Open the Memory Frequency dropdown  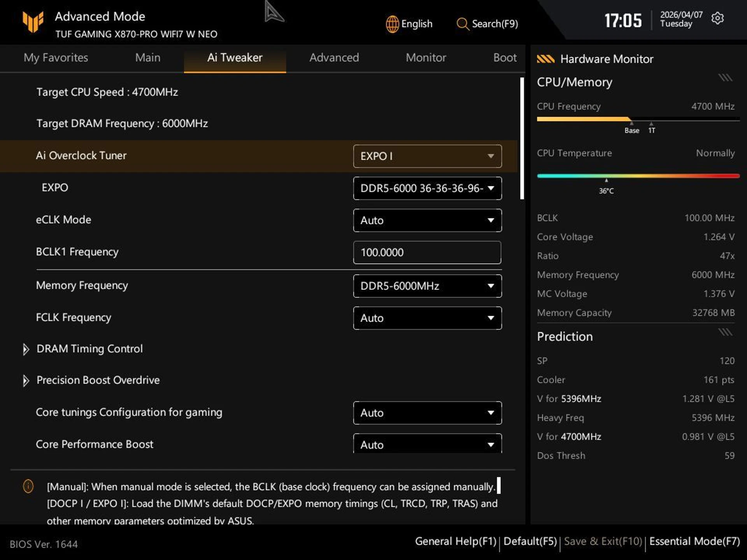click(x=427, y=286)
